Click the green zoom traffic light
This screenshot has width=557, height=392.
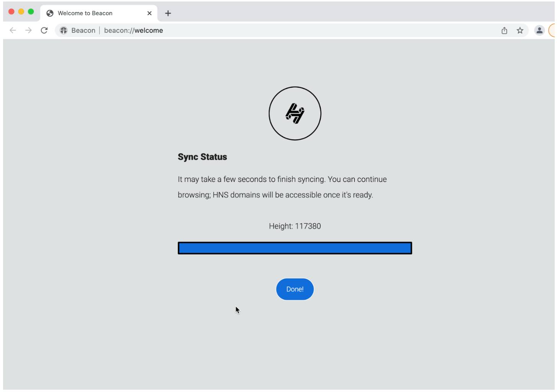click(30, 11)
